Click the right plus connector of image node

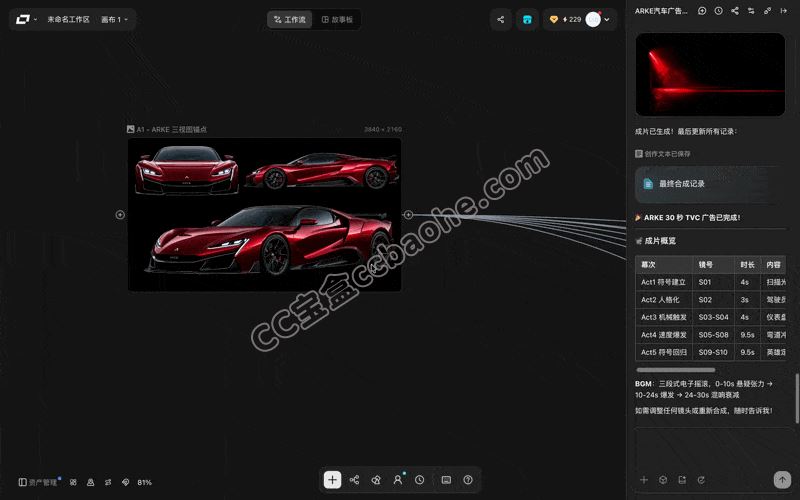click(x=408, y=215)
